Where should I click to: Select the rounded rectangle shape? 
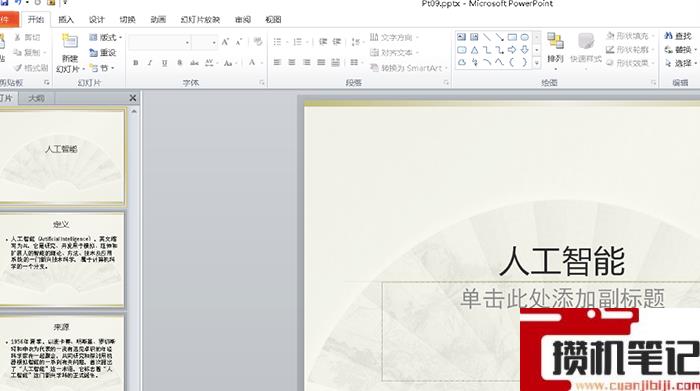click(x=461, y=50)
